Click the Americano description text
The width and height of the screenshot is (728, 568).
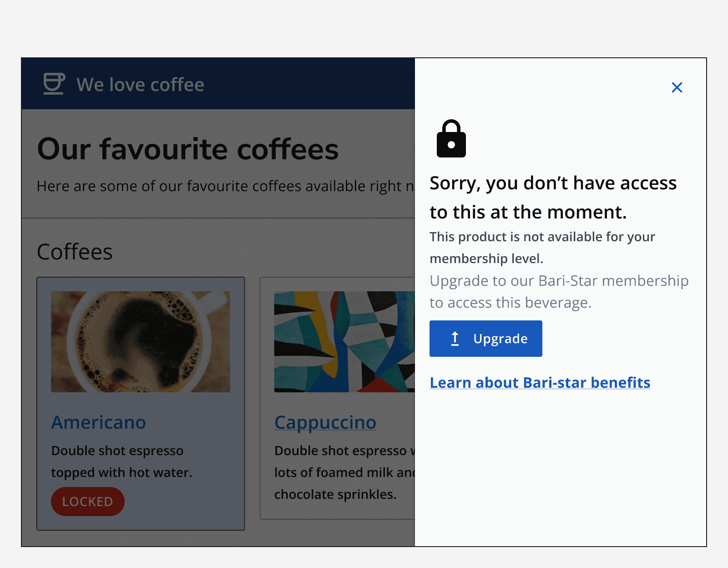pyautogui.click(x=117, y=461)
